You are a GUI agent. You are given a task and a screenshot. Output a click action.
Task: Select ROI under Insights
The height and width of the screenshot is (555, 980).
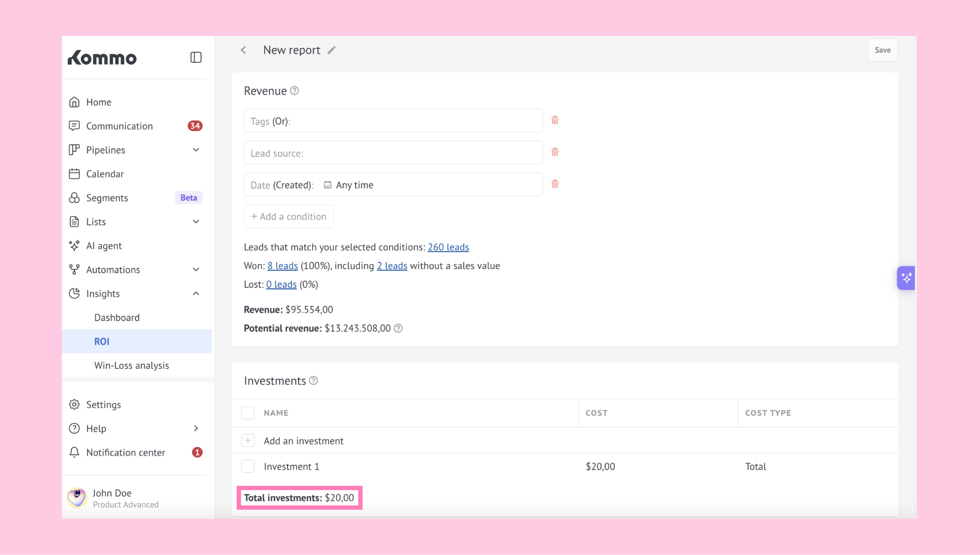137,341
